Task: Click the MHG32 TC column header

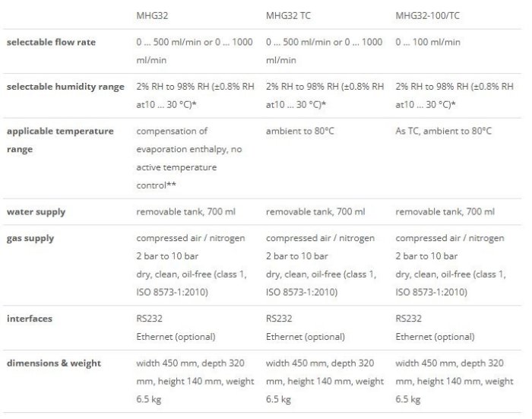Action: [287, 15]
